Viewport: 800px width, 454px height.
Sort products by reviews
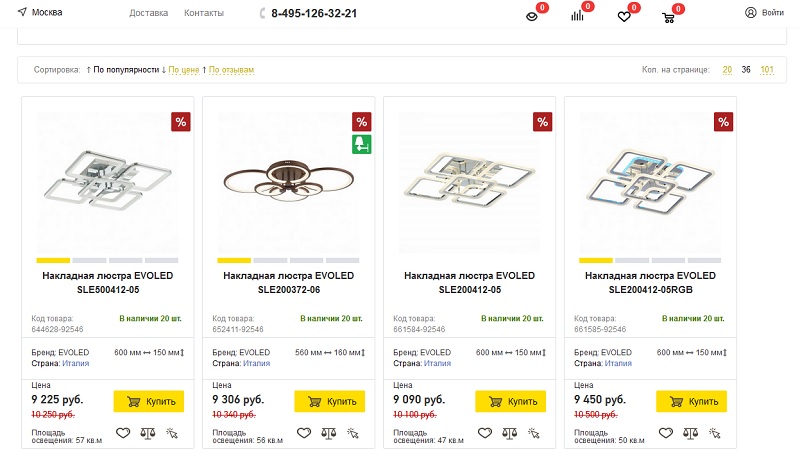[230, 70]
